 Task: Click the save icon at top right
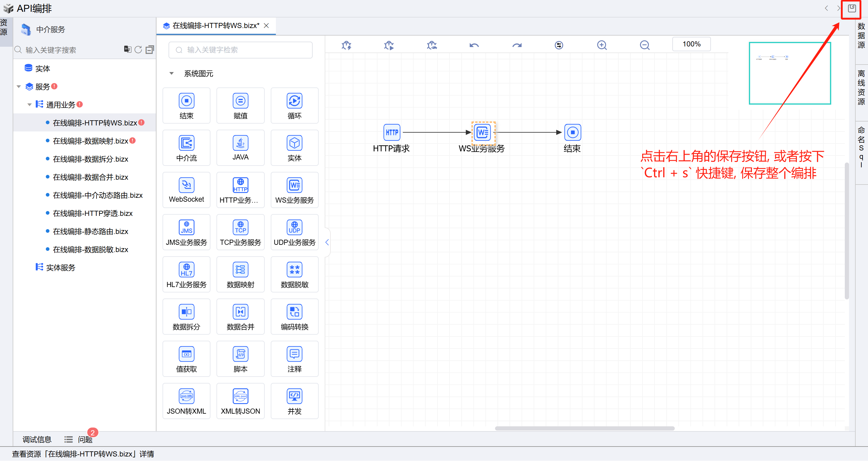click(x=851, y=8)
